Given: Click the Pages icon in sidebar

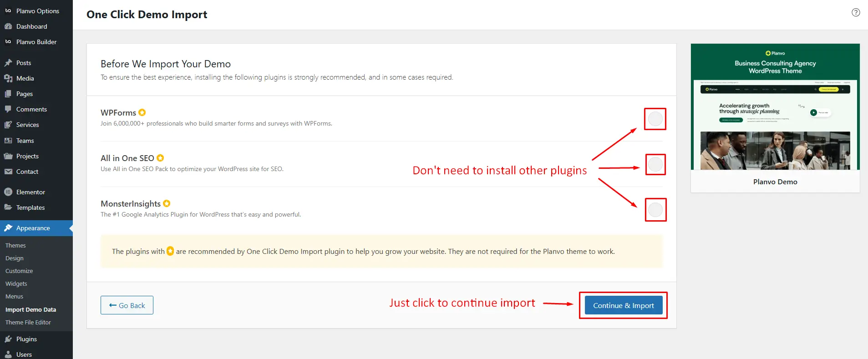Looking at the screenshot, I should [x=8, y=94].
